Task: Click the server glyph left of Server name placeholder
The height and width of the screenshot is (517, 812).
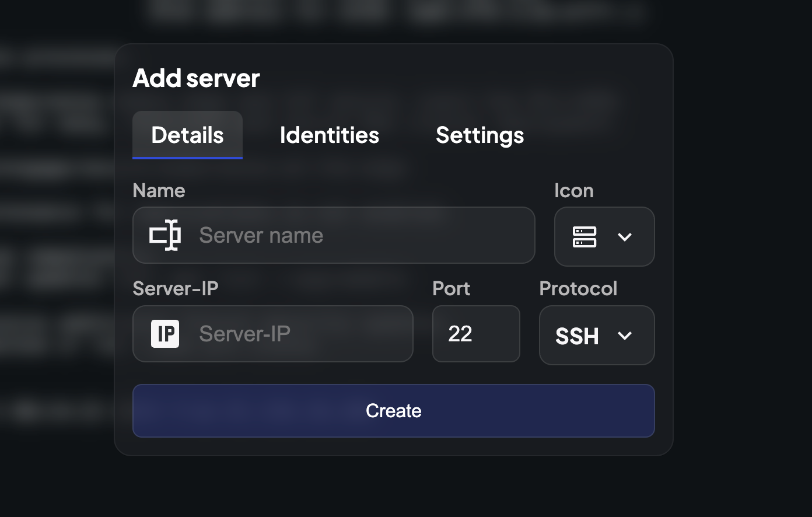Action: click(166, 235)
